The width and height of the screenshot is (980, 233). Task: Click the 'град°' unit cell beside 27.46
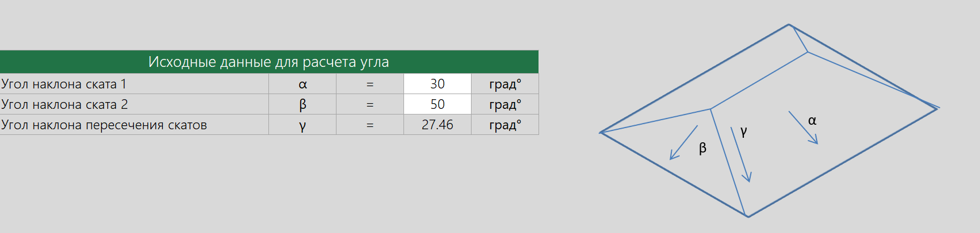click(x=505, y=125)
